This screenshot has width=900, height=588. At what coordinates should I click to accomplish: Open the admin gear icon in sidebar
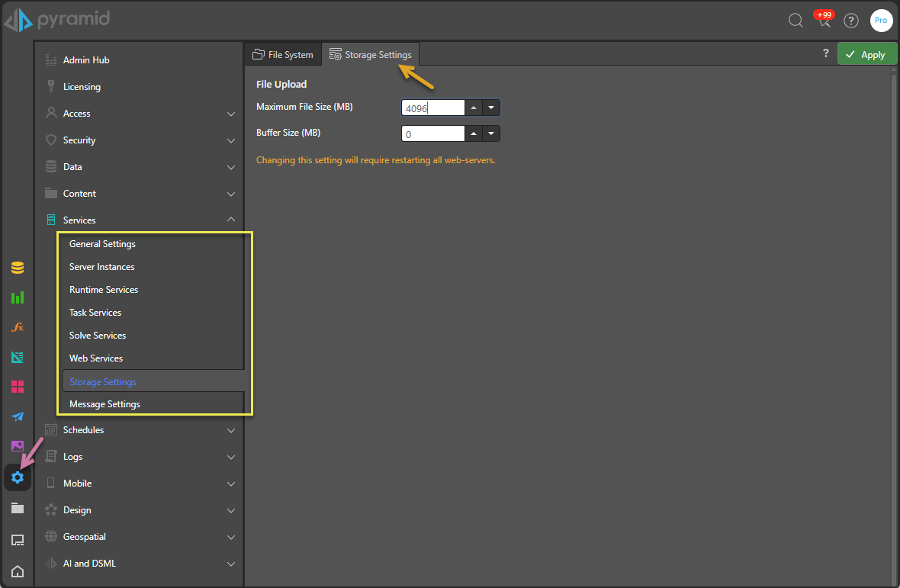18,477
